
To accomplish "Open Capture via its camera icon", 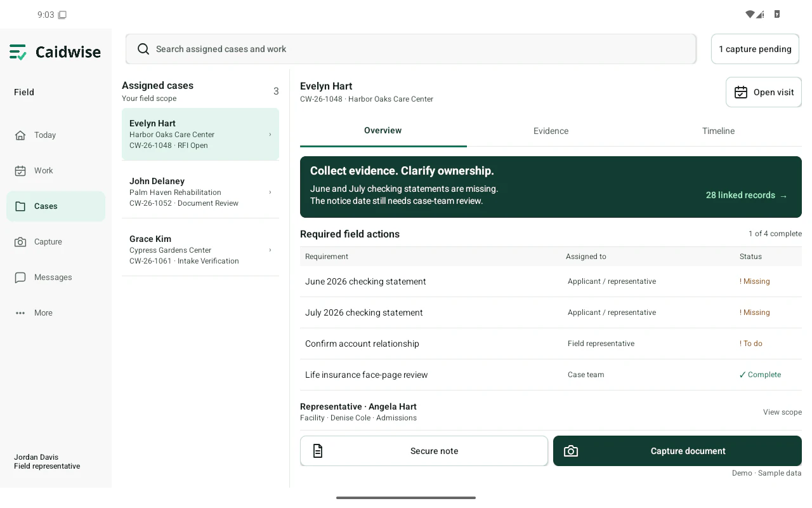I will tap(20, 242).
